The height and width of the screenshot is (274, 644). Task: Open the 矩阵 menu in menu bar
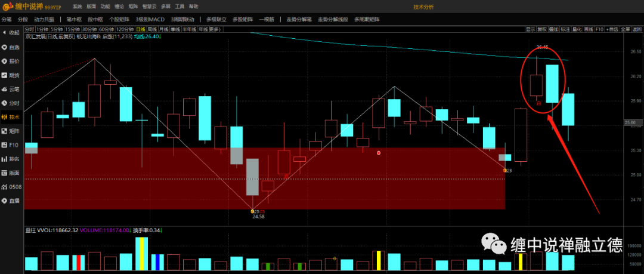point(133,7)
